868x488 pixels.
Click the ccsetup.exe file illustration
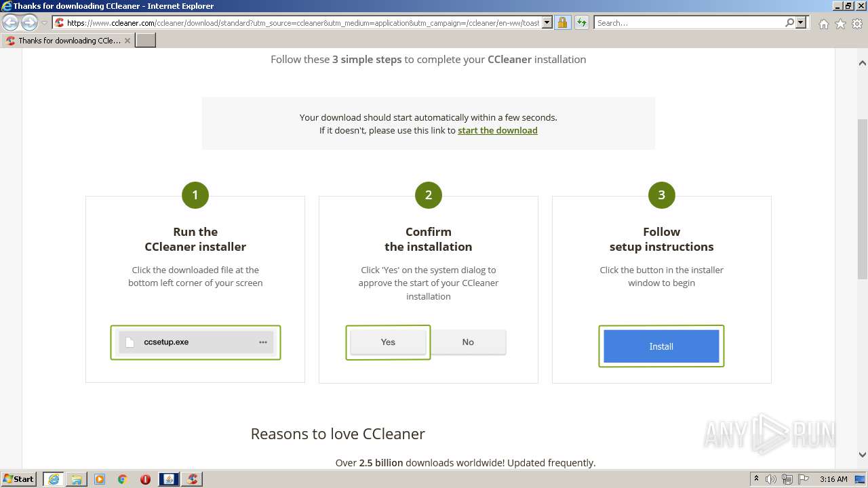coord(195,342)
